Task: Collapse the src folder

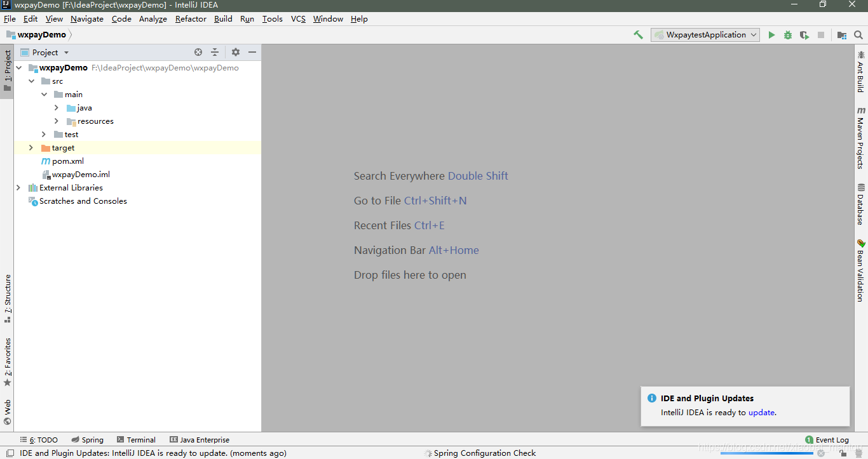Action: tap(31, 81)
